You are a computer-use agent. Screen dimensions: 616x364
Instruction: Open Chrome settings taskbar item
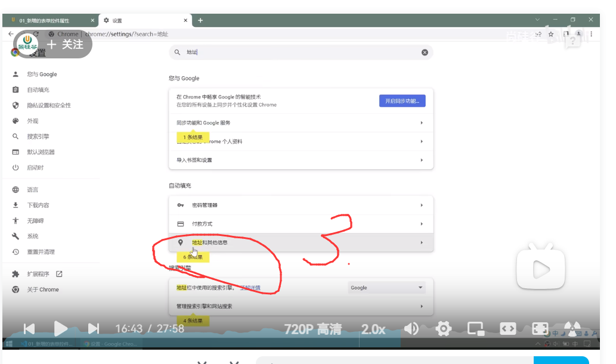(x=111, y=344)
